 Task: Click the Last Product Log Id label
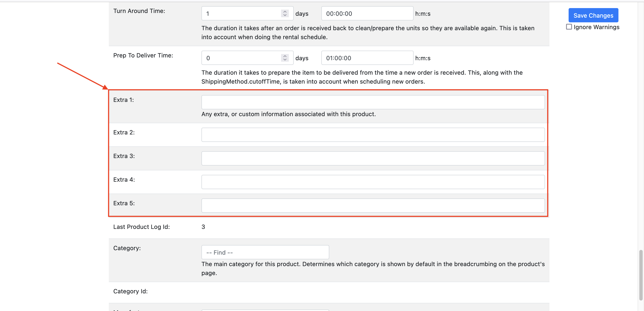click(141, 227)
